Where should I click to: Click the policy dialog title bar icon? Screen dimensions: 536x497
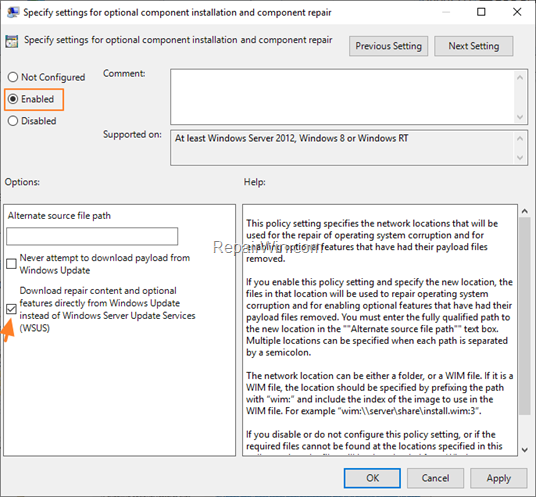tap(13, 12)
